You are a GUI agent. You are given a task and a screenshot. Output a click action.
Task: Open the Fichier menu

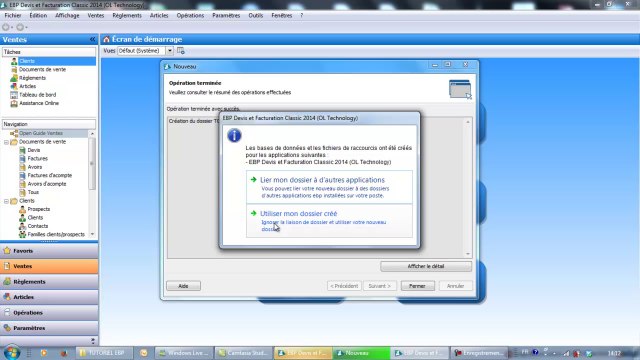13,16
